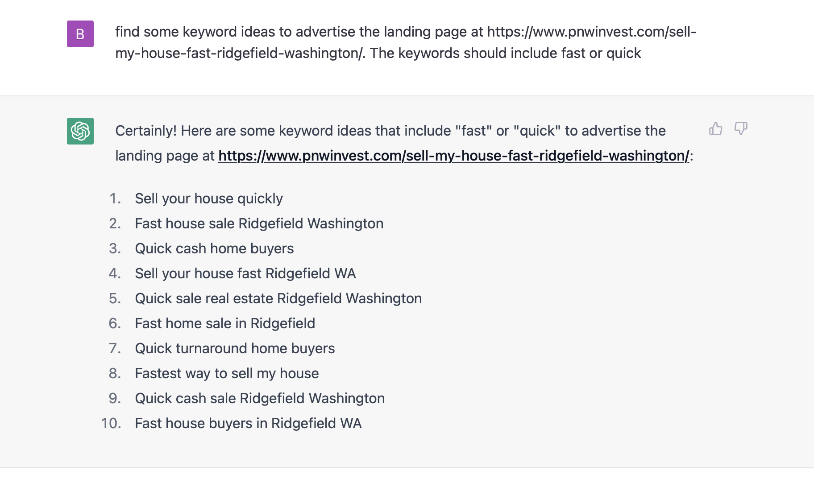The image size is (814, 504).
Task: Click the green ChatGPT logo avatar
Action: 80,131
